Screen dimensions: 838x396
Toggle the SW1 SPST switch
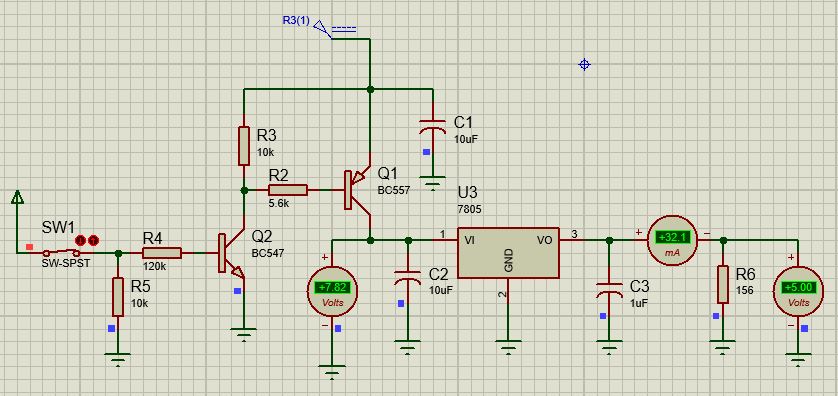pos(62,252)
